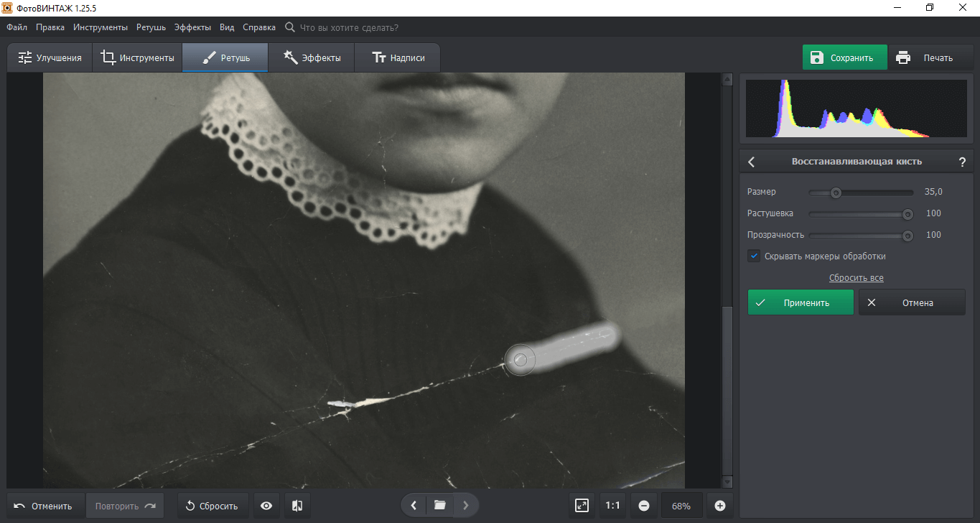The height and width of the screenshot is (523, 980).
Task: Open the Файл menu
Action: (x=17, y=27)
